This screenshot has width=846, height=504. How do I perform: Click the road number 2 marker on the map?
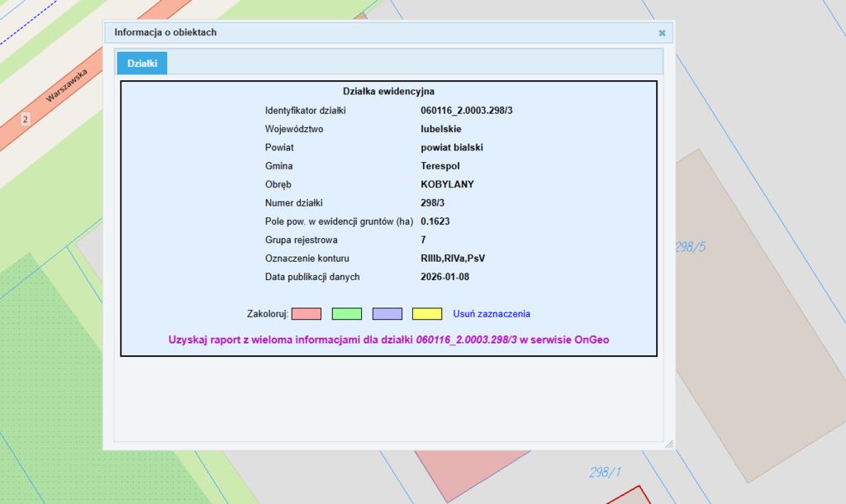(x=25, y=120)
